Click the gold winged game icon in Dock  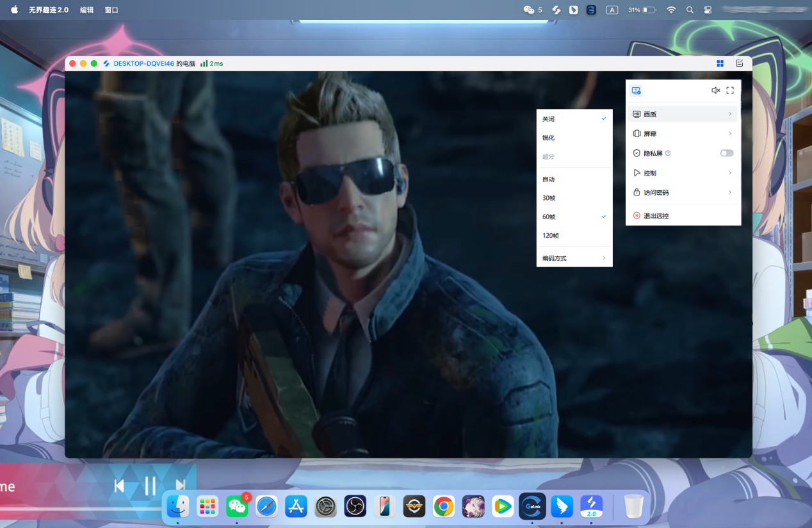(414, 506)
